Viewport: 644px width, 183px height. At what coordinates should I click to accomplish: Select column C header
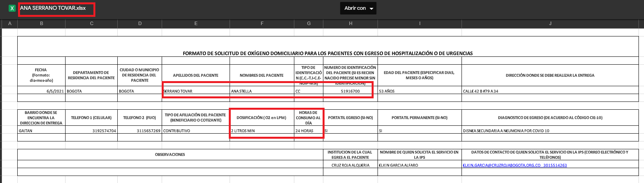pos(91,24)
